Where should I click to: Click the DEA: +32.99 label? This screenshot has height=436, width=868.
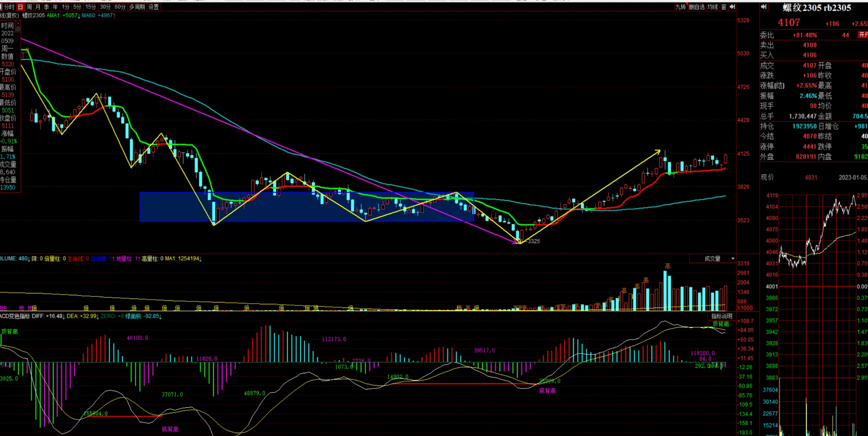[x=83, y=316]
